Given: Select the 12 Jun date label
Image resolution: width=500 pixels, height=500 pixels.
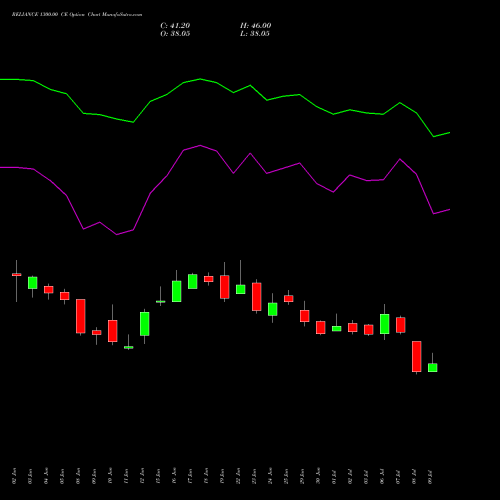Looking at the screenshot, I should 142,476.
